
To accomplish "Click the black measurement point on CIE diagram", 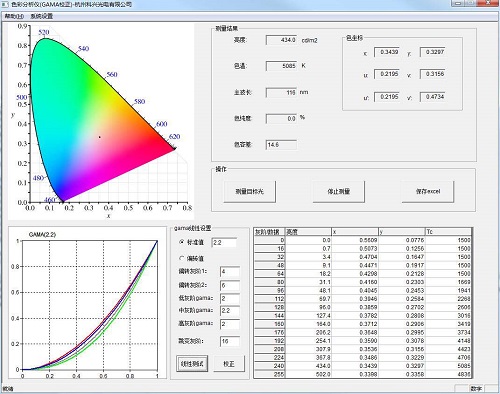I will [99, 137].
